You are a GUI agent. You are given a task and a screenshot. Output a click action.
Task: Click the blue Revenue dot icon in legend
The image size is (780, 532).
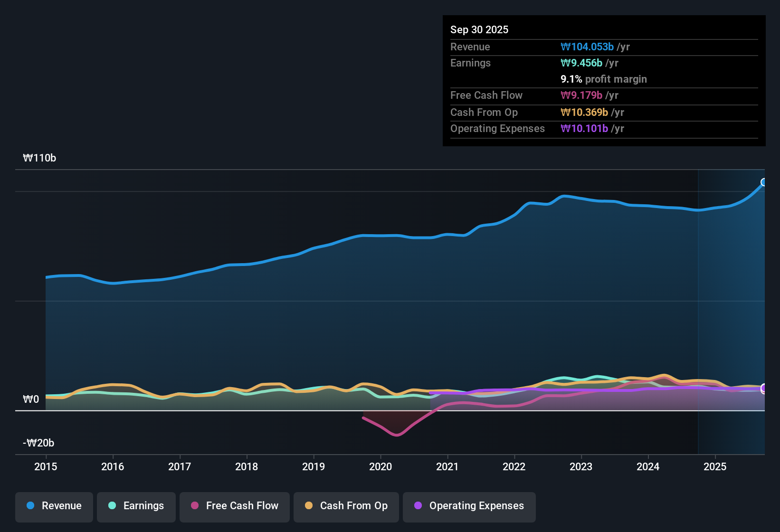(30, 506)
